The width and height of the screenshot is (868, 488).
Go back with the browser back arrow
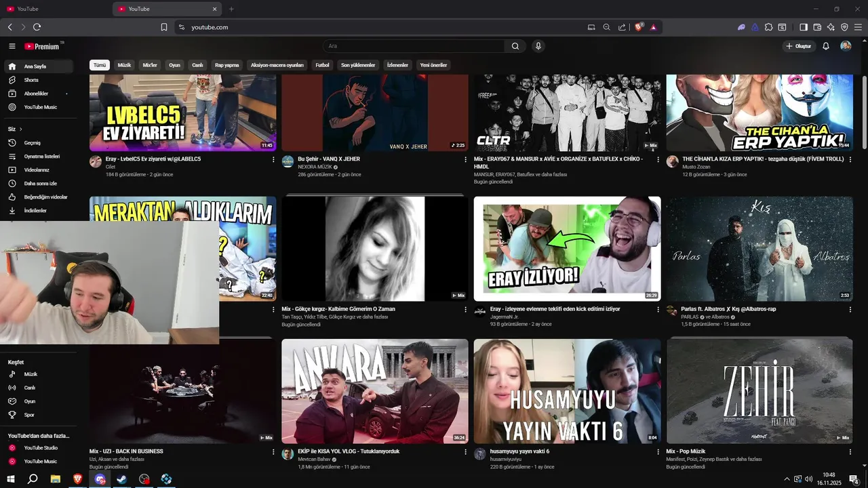click(9, 27)
